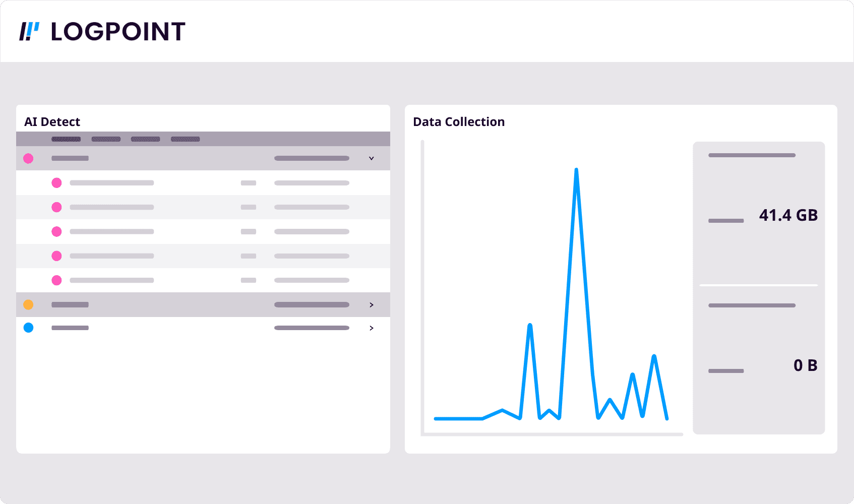The image size is (854, 504).
Task: Click the pink indicator on first expanded sub-row
Action: 56,183
